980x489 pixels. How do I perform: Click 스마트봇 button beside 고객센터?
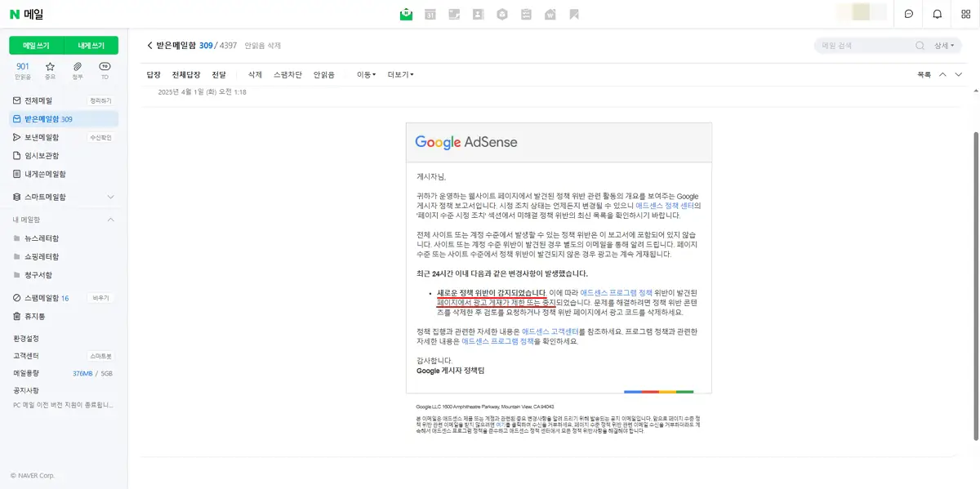(x=101, y=356)
